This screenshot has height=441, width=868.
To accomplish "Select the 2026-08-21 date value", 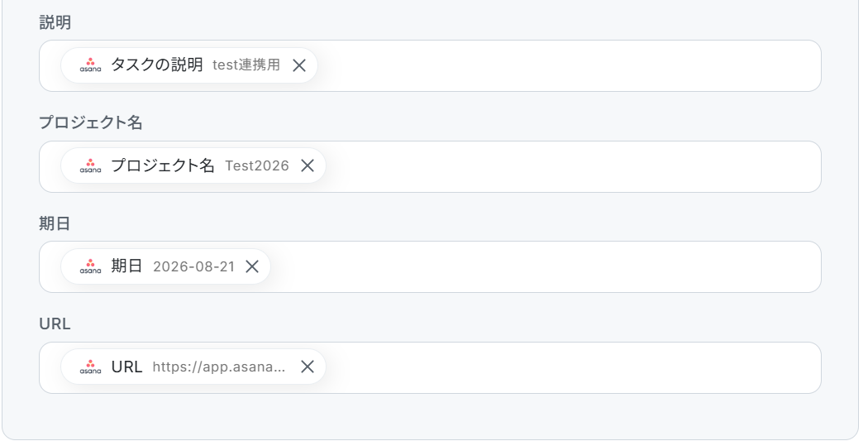I will pyautogui.click(x=193, y=266).
